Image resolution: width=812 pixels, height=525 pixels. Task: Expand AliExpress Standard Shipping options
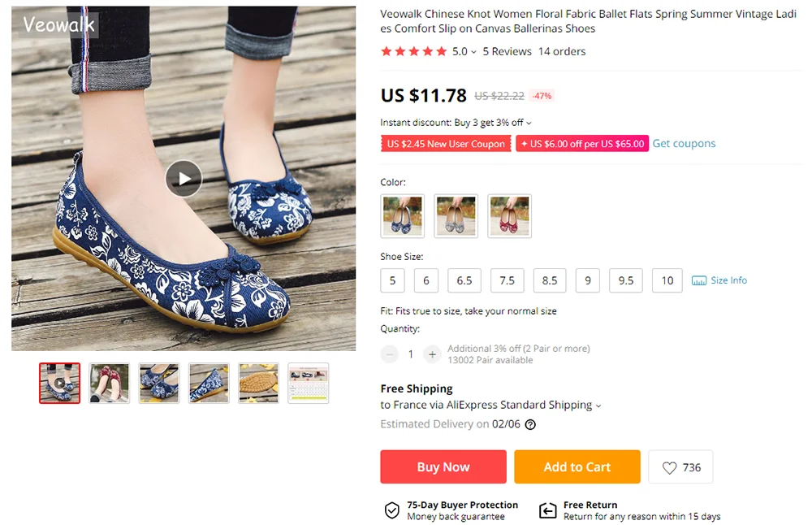click(598, 405)
